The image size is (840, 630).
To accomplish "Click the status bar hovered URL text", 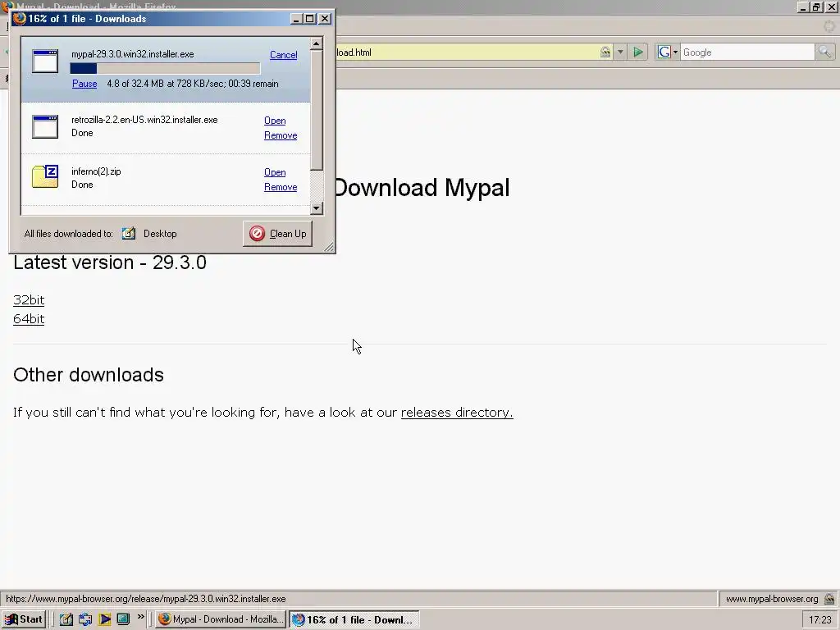I will 146,599.
